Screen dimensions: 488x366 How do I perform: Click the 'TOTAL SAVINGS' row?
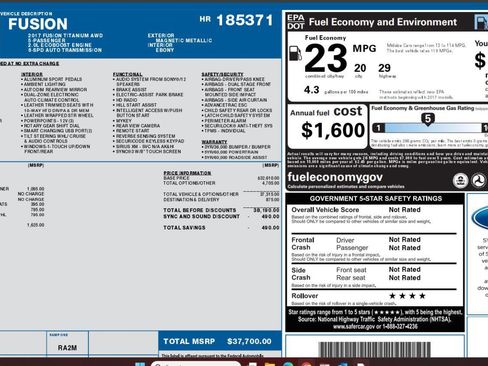coord(221,228)
